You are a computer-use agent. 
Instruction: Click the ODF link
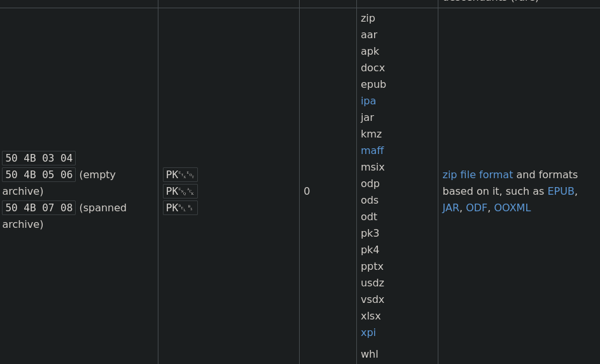pyautogui.click(x=477, y=208)
